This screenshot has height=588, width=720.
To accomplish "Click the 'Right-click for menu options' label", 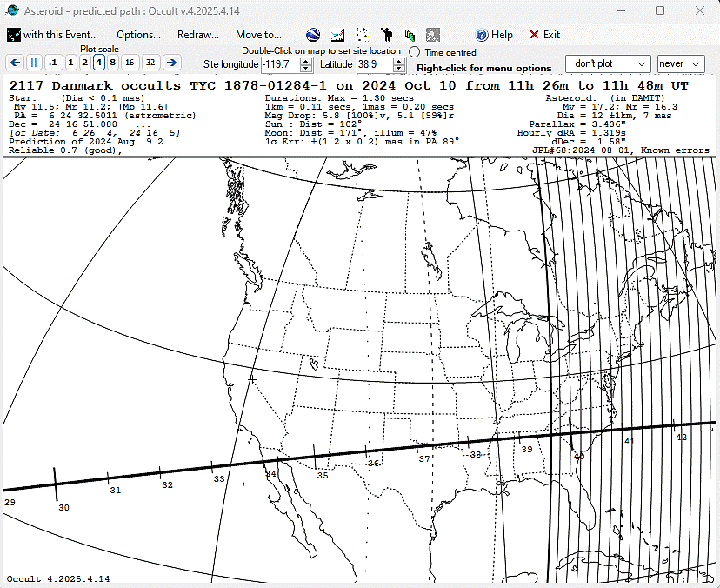I will [484, 68].
